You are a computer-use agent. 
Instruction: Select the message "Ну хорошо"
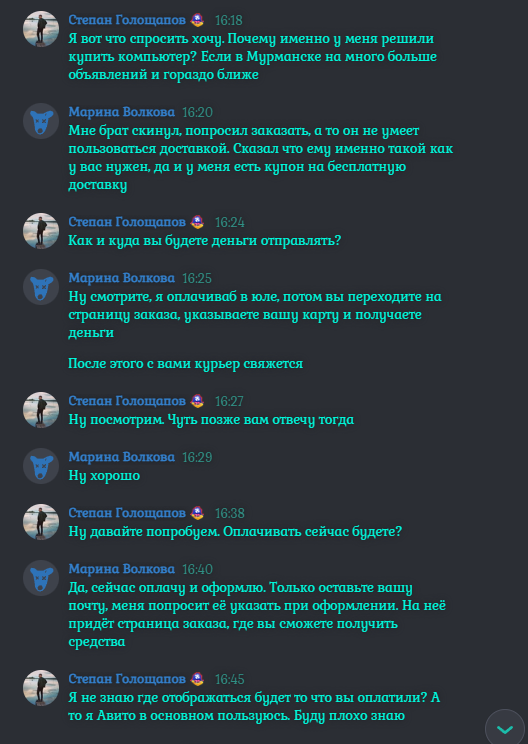pyautogui.click(x=104, y=475)
